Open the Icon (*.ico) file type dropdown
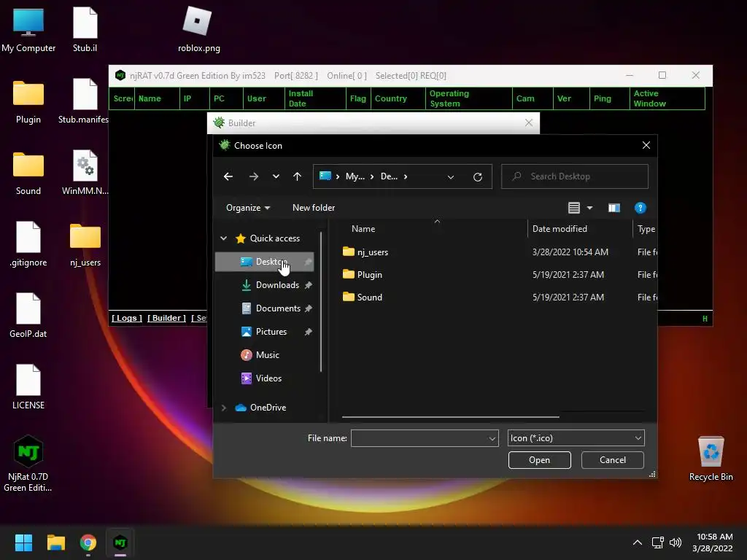 tap(576, 438)
